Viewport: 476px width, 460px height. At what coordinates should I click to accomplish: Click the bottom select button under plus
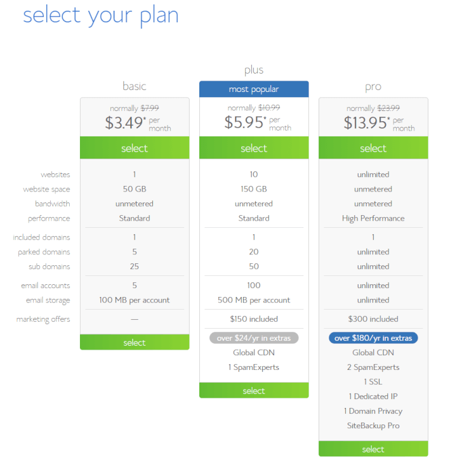[254, 390]
